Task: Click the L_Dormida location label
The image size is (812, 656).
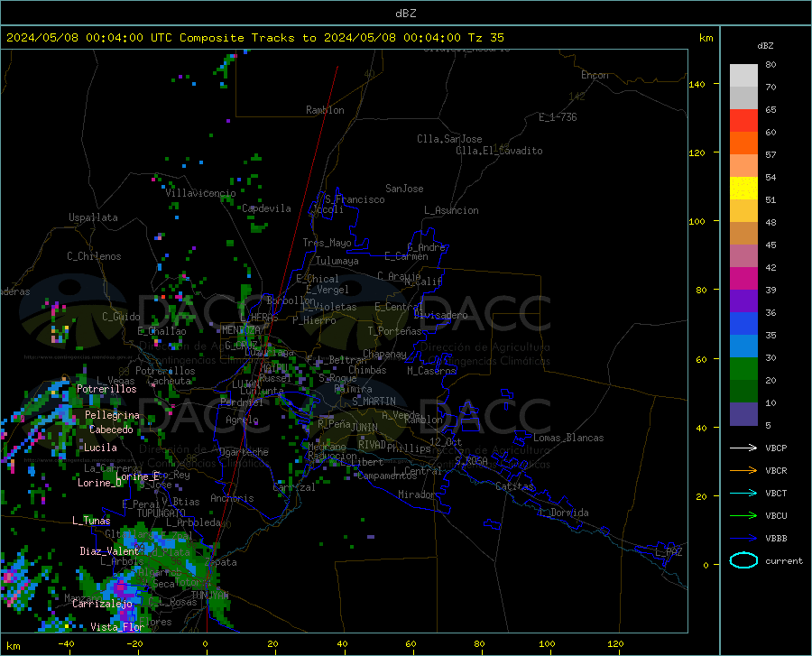Action: (x=564, y=513)
